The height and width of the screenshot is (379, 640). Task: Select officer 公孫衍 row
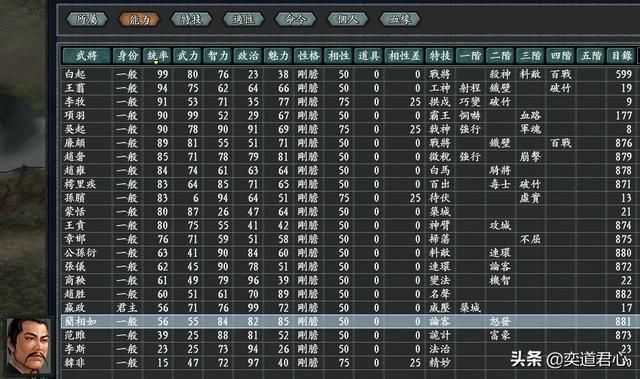[x=349, y=253]
